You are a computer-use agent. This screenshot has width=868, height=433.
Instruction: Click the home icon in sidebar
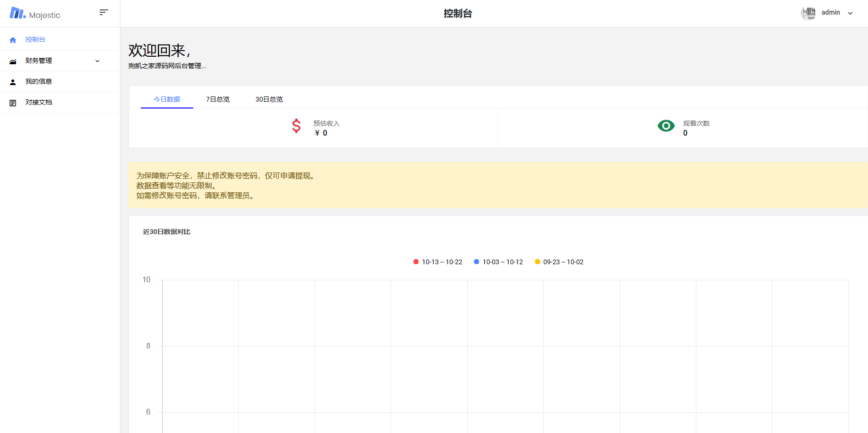pos(13,40)
